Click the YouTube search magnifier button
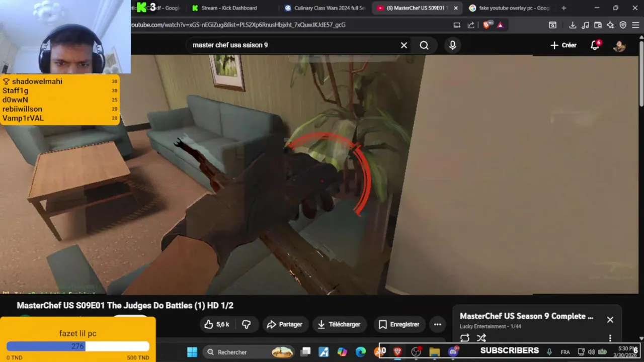This screenshot has width=644, height=362. (424, 45)
